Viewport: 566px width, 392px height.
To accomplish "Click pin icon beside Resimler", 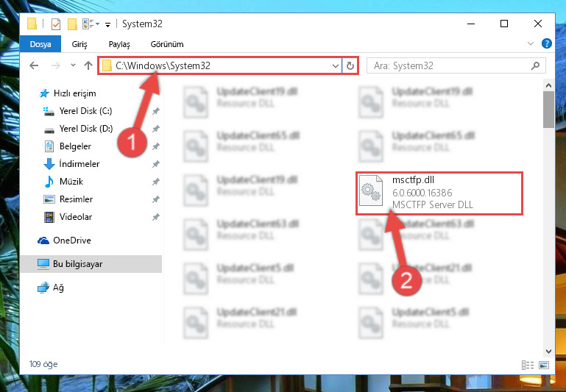I will coord(155,199).
